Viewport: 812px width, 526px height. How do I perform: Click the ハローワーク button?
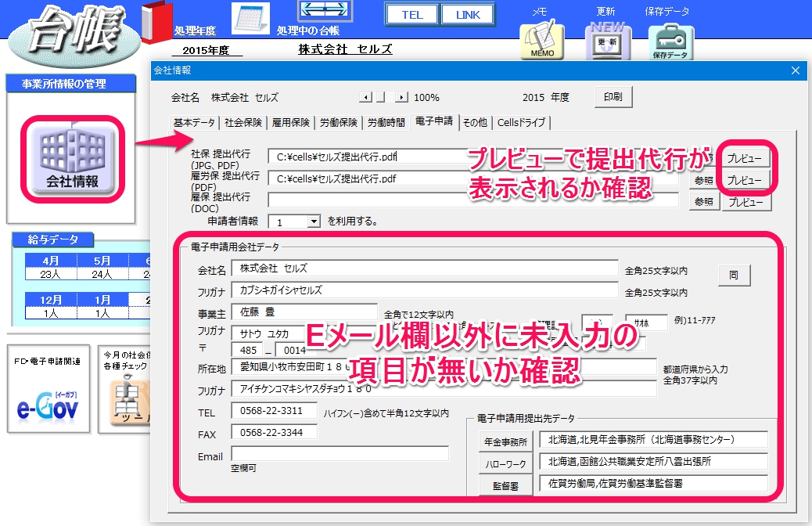point(505,464)
